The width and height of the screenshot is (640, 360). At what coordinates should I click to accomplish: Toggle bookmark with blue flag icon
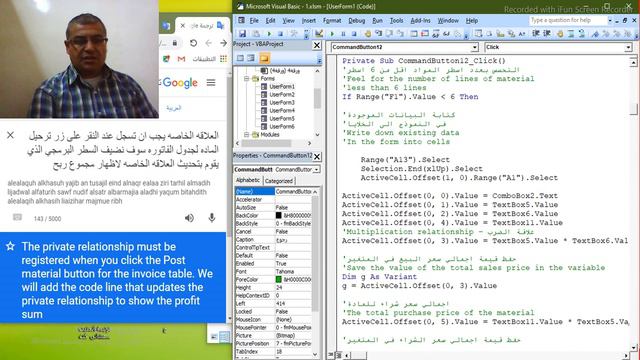(596, 34)
